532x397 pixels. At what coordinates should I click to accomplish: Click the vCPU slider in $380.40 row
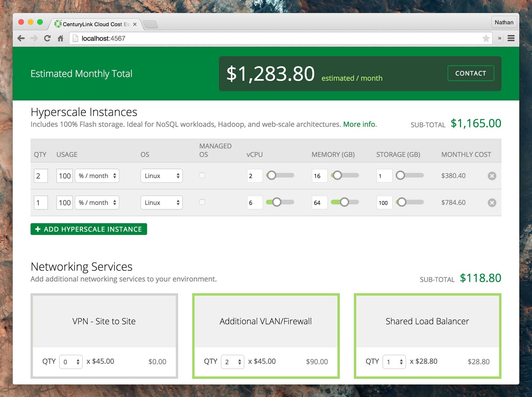(x=280, y=175)
